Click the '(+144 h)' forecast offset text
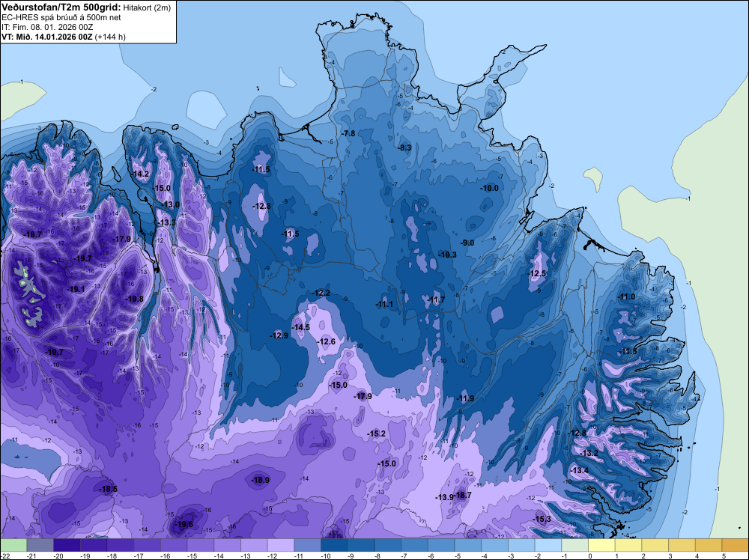The height and width of the screenshot is (560, 749). (x=110, y=37)
